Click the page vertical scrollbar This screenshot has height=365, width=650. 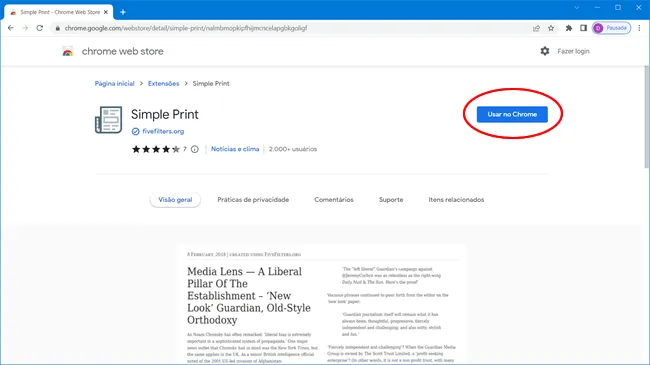pos(646,117)
